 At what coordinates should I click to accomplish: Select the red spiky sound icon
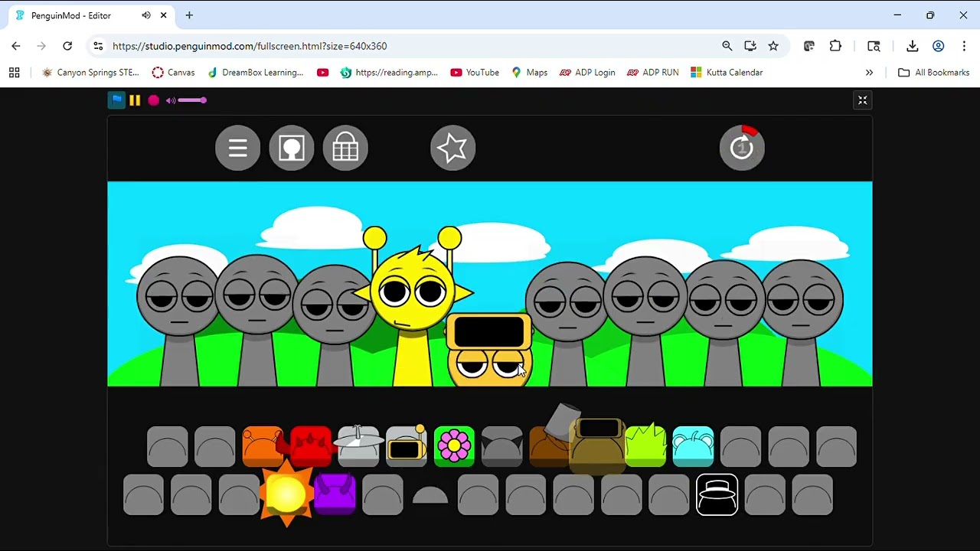pyautogui.click(x=310, y=447)
